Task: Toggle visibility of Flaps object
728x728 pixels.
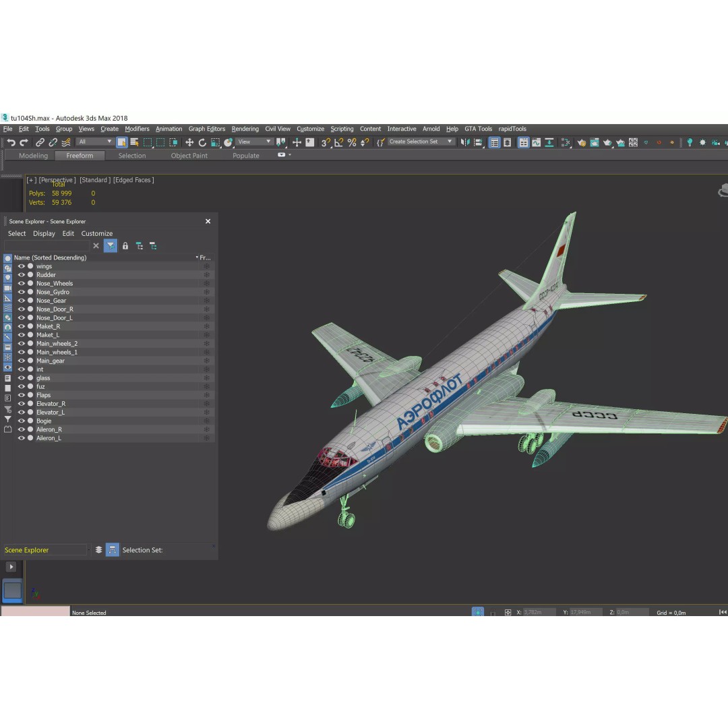Action: point(22,395)
